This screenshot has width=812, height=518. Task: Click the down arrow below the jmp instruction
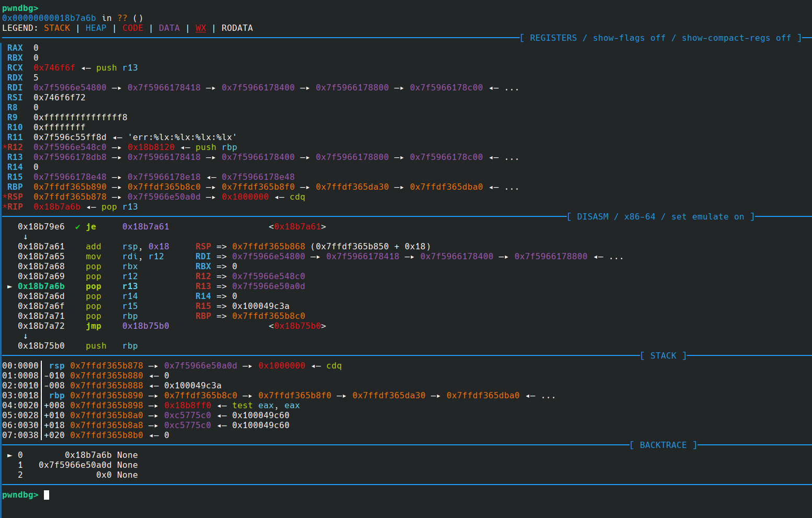[25, 336]
